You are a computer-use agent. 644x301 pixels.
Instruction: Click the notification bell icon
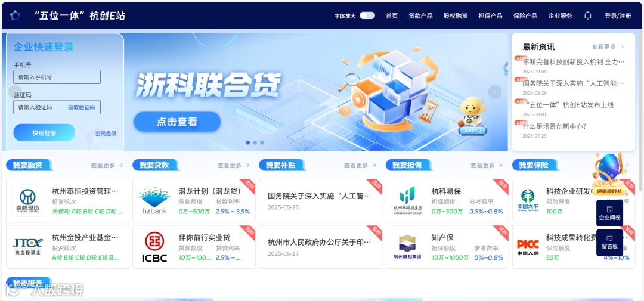(x=588, y=15)
